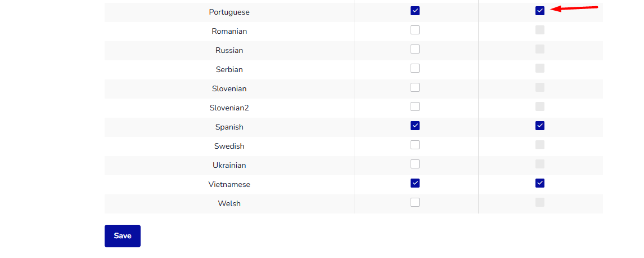Click the Portuguese language row label

click(x=229, y=12)
